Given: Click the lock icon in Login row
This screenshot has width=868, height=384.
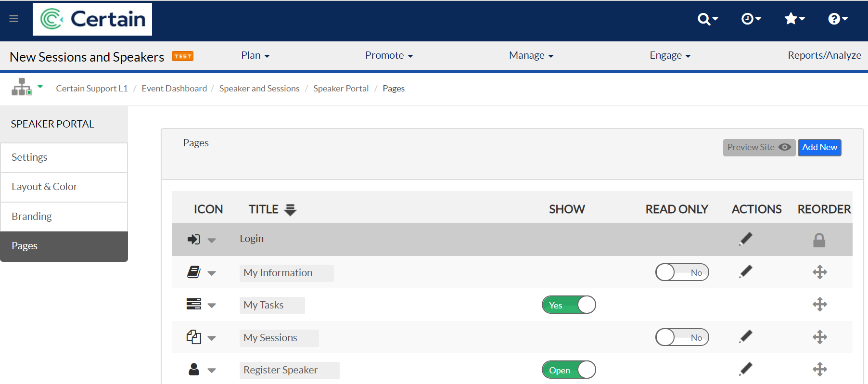Looking at the screenshot, I should [x=819, y=240].
